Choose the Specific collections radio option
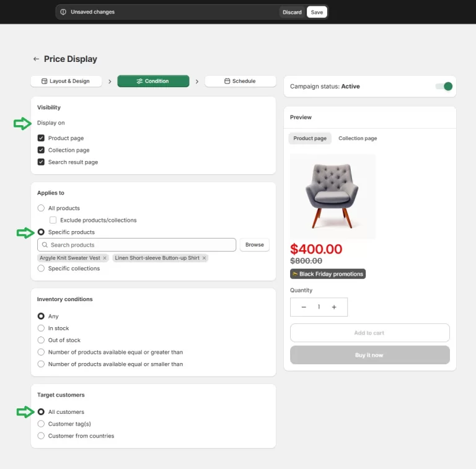Screen dimensions: 476x469 (41, 268)
